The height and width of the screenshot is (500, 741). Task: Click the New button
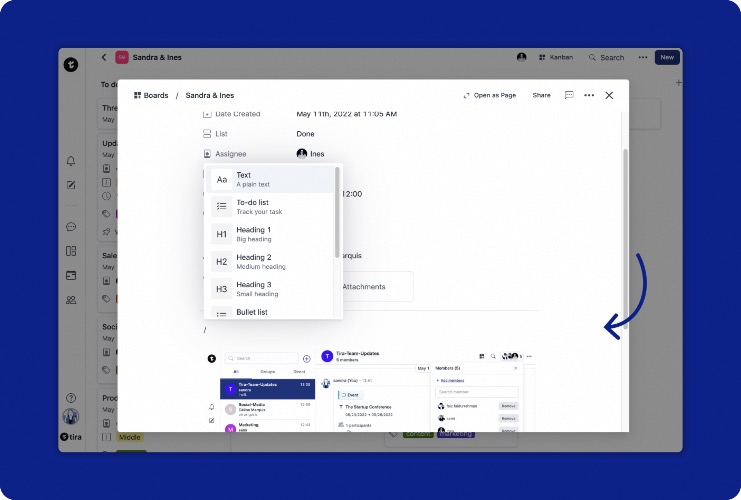(x=667, y=57)
